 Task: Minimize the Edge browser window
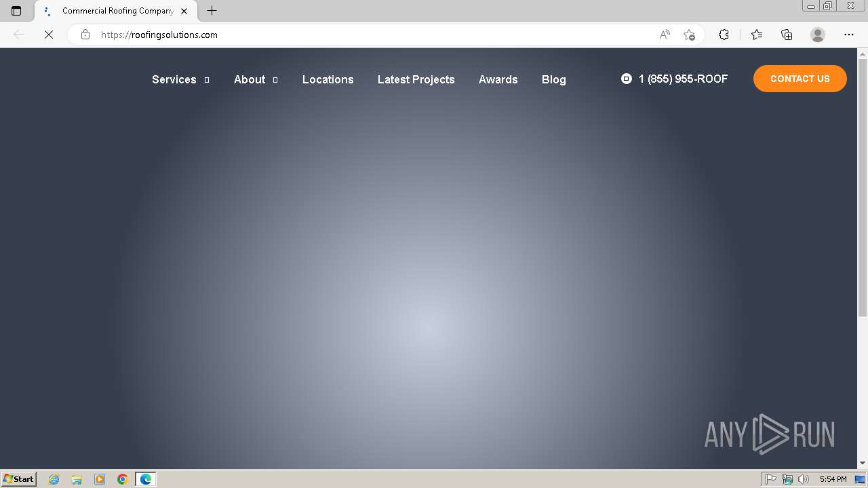pyautogui.click(x=811, y=6)
